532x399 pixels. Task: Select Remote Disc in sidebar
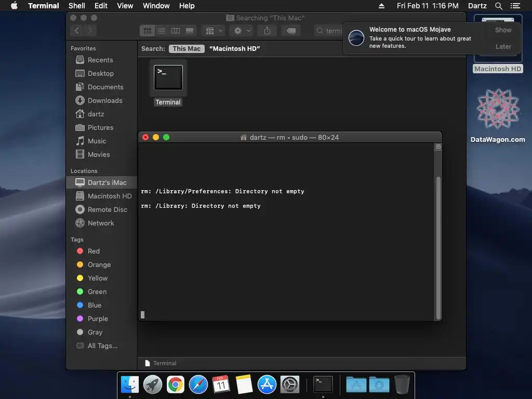coord(107,210)
